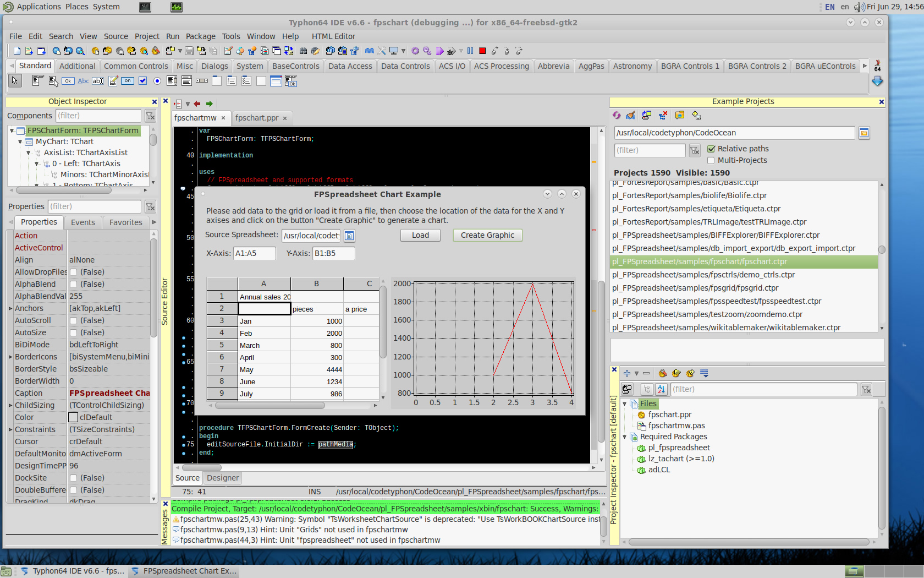Toggle AutoSize property checkbox

point(73,332)
